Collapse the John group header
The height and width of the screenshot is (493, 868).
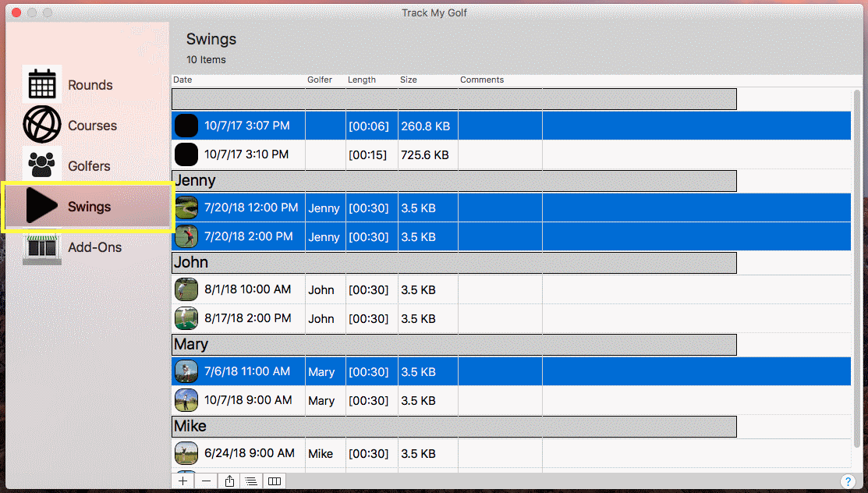[454, 263]
